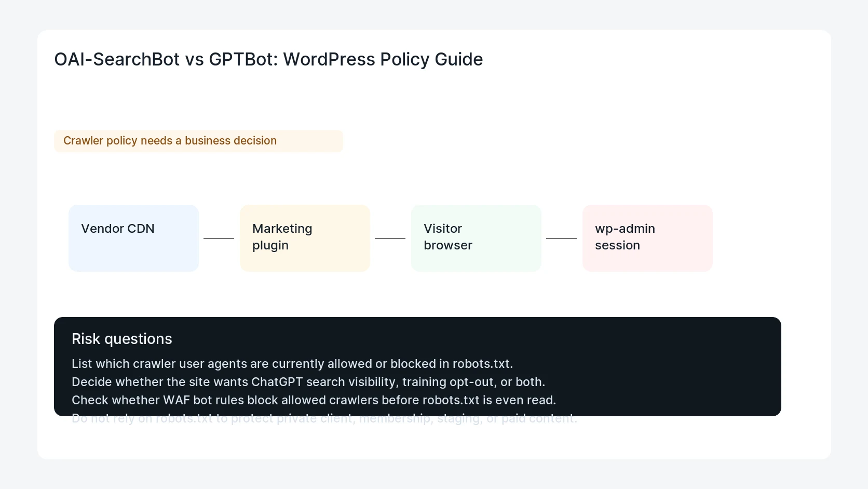Click the line about ChatGPT search visibility
The width and height of the screenshot is (868, 489).
pos(308,382)
